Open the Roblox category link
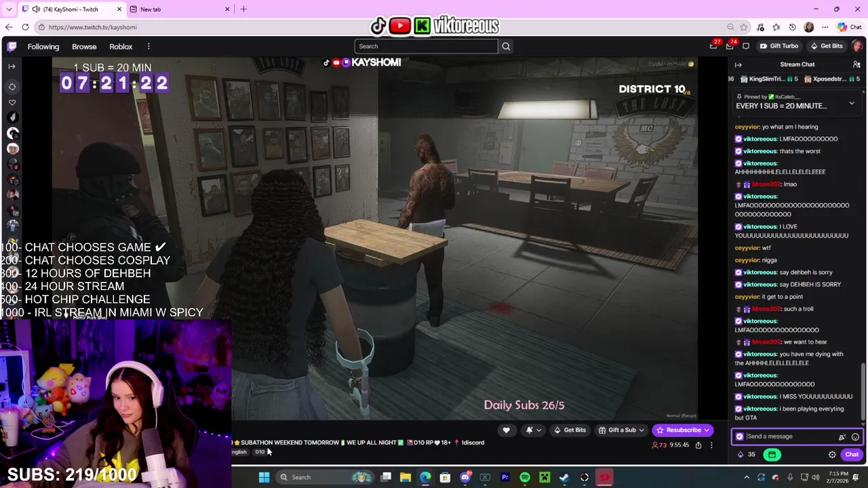This screenshot has height=488, width=868. [x=121, y=46]
